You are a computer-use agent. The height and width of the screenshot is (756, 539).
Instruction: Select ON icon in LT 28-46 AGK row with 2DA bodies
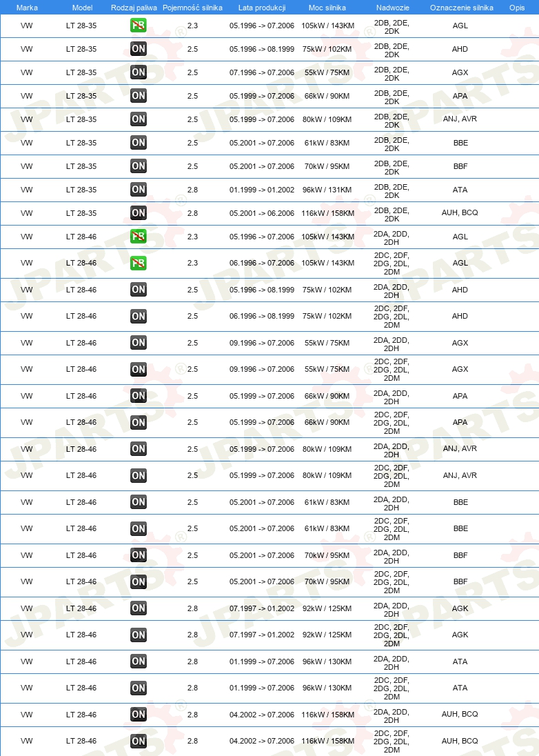[139, 608]
